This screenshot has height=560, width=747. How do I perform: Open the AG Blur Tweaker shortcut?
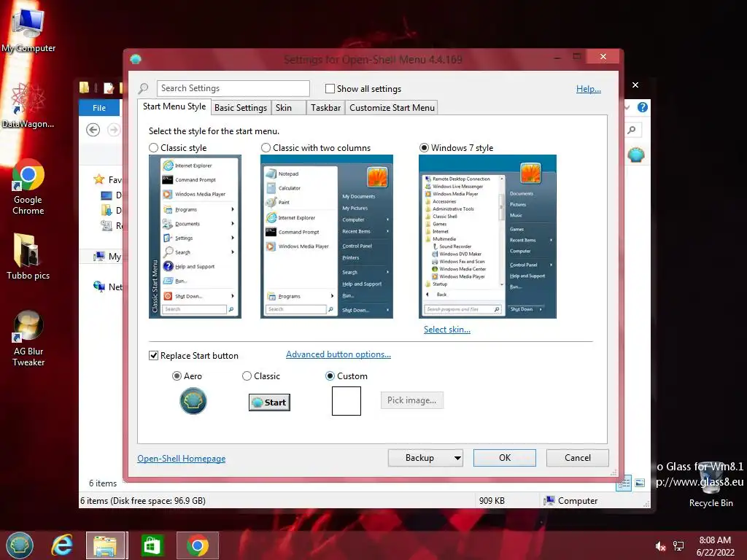point(28,338)
